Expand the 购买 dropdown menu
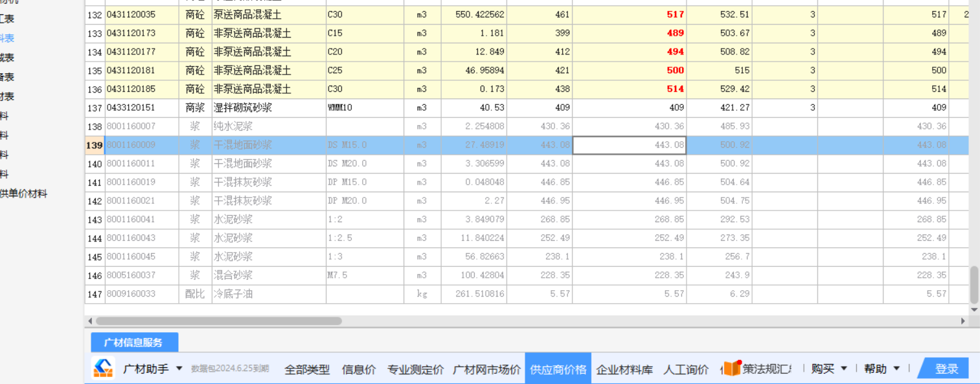The image size is (980, 384). click(x=844, y=368)
